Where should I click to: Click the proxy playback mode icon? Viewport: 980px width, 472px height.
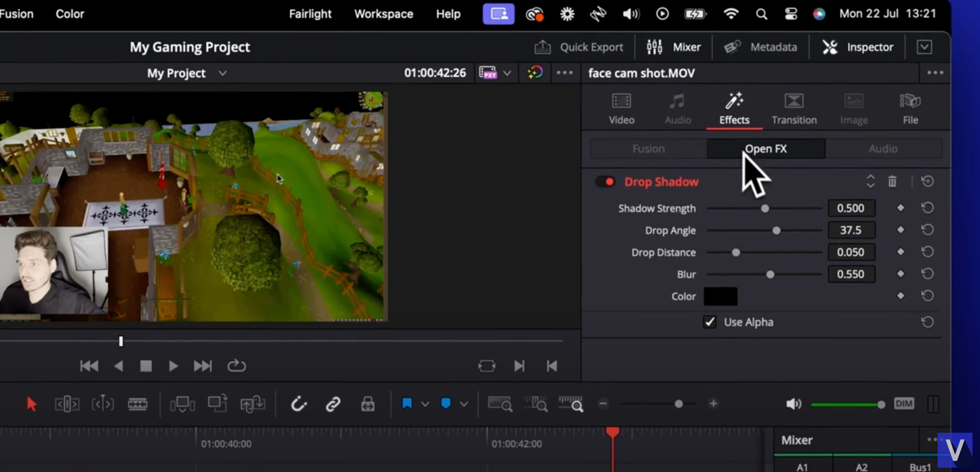pyautogui.click(x=488, y=72)
